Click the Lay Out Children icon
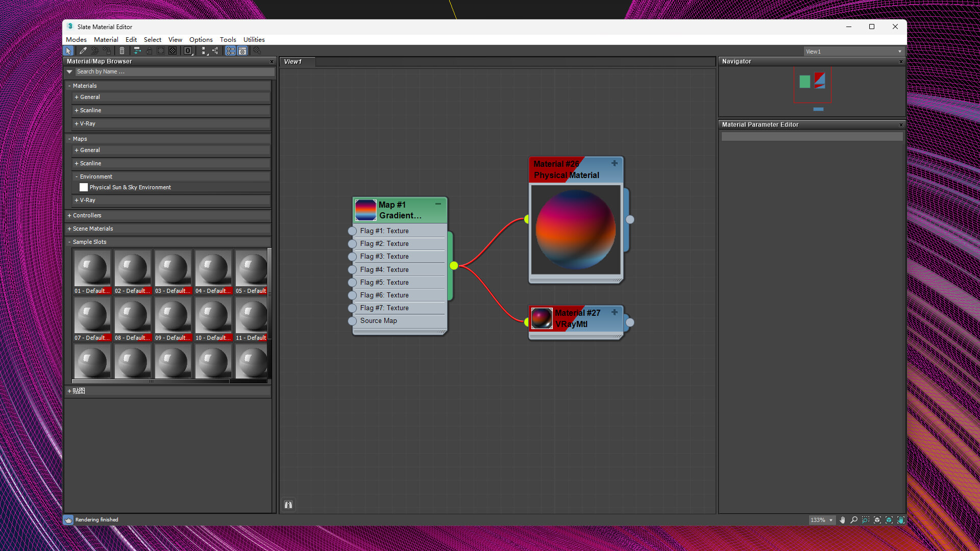This screenshot has height=551, width=980. tap(216, 51)
